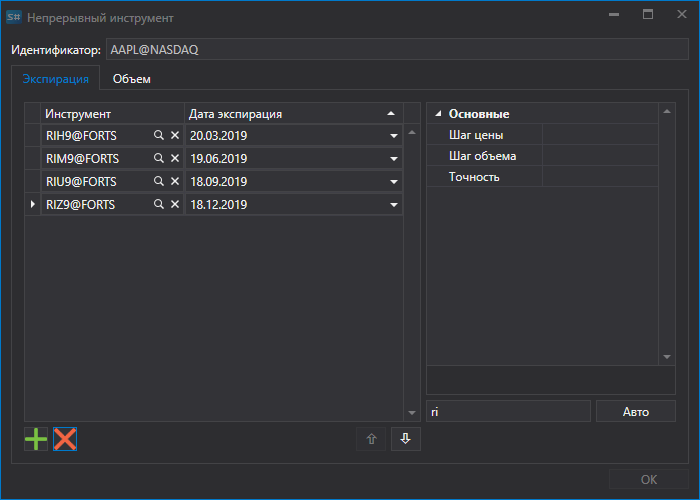This screenshot has height=500, width=700.
Task: Select the Шаг объема property label
Action: (483, 156)
